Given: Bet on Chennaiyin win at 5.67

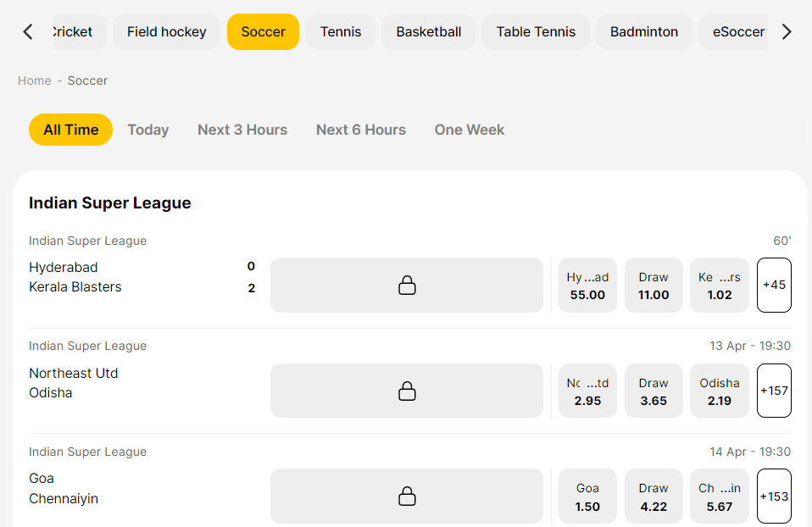Looking at the screenshot, I should [720, 496].
